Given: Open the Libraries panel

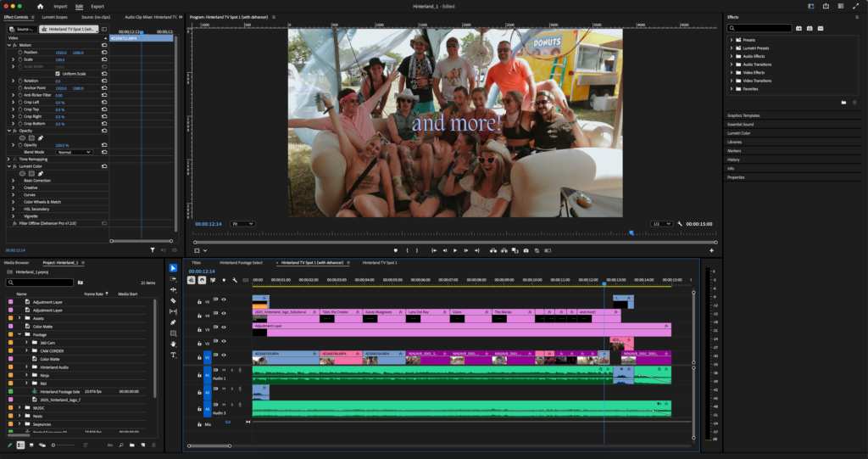Looking at the screenshot, I should click(x=735, y=142).
